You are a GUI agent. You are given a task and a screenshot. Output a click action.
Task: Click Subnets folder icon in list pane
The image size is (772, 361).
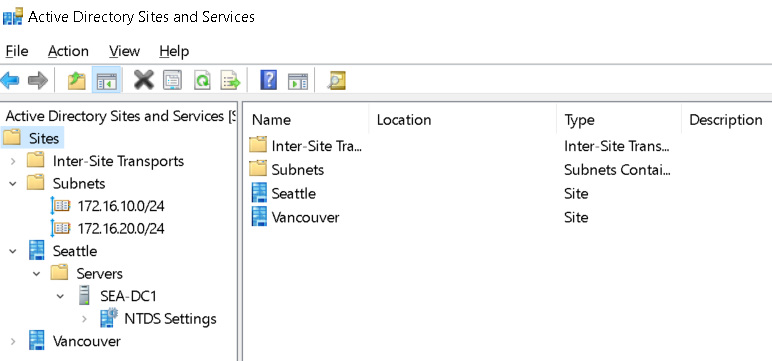(258, 169)
